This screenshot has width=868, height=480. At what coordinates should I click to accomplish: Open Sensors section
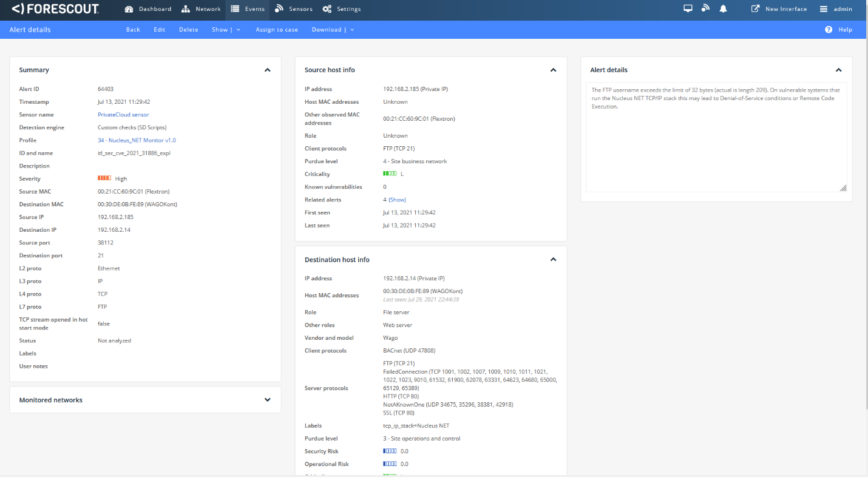(294, 9)
